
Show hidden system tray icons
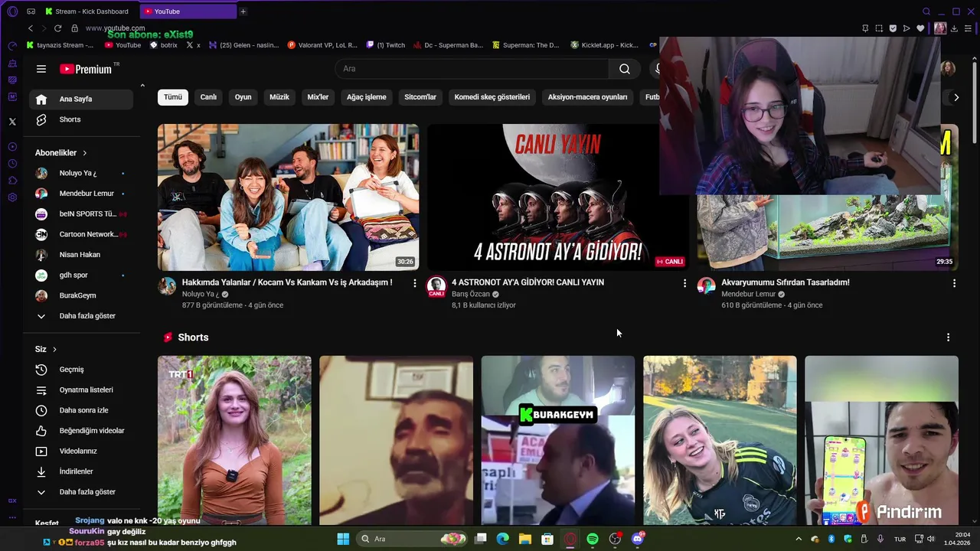coord(799,539)
